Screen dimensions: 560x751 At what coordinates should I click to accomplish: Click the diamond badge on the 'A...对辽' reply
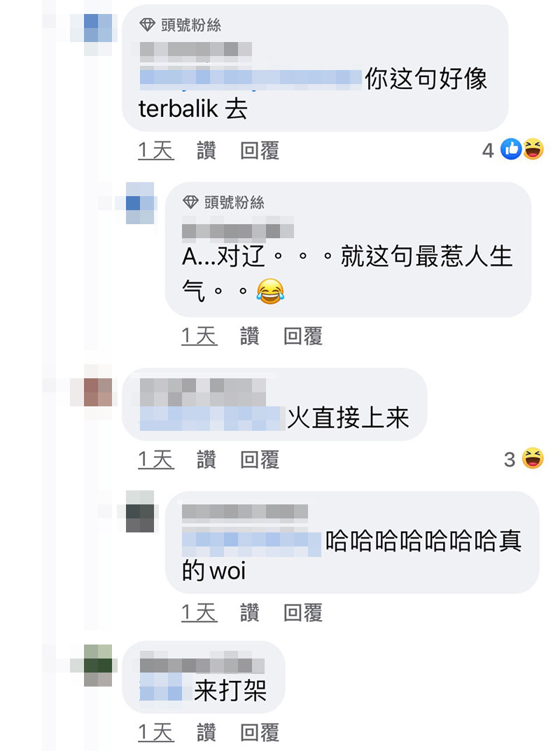[190, 202]
